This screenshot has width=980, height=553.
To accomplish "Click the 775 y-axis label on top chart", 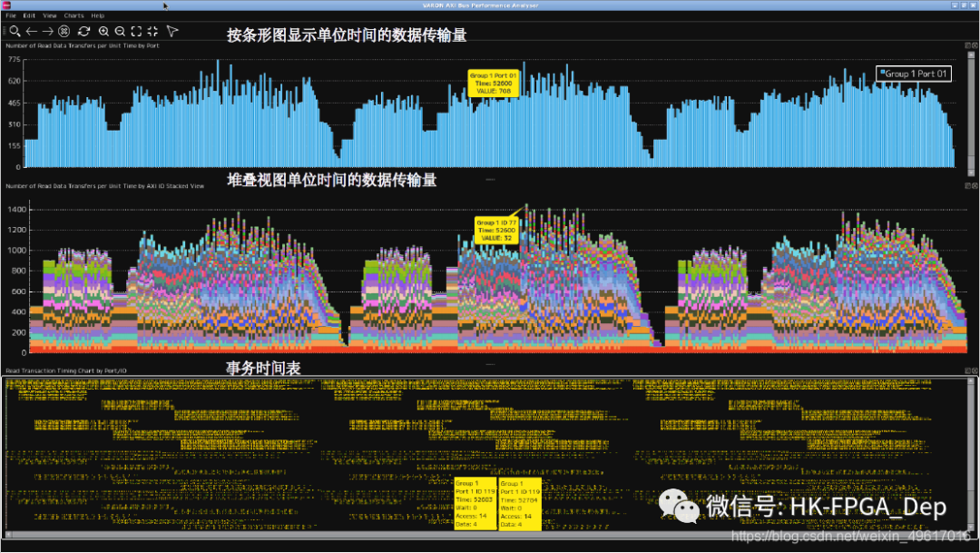I will pyautogui.click(x=14, y=59).
